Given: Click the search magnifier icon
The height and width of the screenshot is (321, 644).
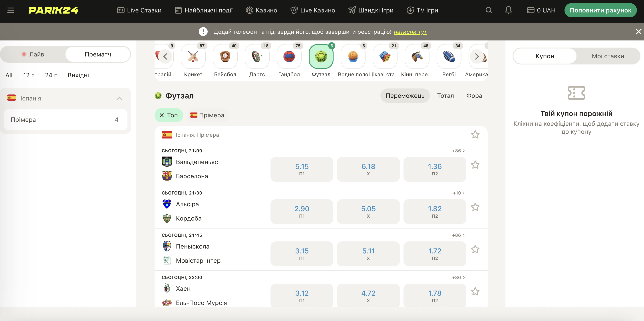Looking at the screenshot, I should 489,10.
